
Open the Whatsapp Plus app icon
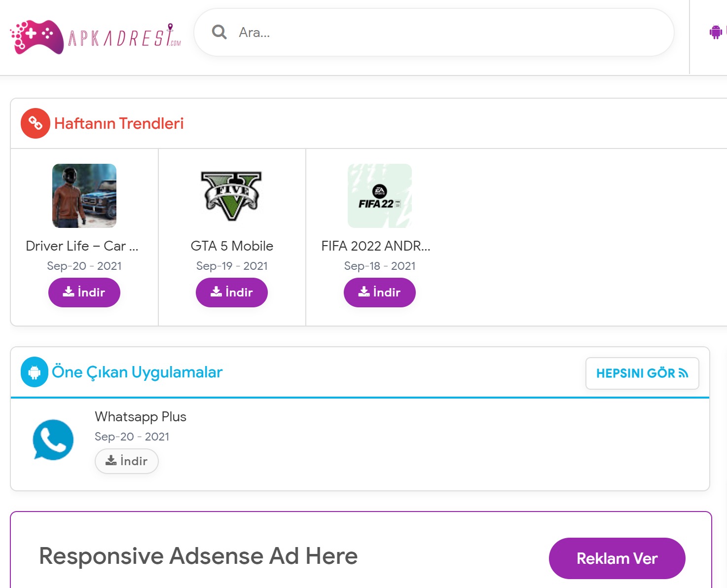tap(53, 440)
